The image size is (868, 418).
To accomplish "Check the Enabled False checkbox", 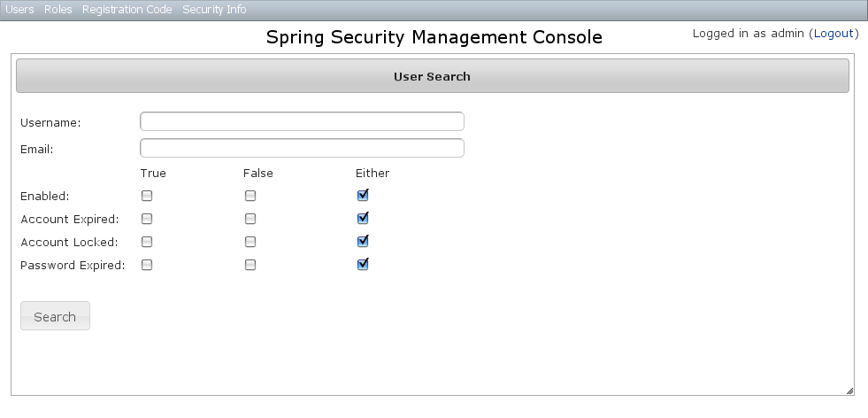I will tap(250, 196).
